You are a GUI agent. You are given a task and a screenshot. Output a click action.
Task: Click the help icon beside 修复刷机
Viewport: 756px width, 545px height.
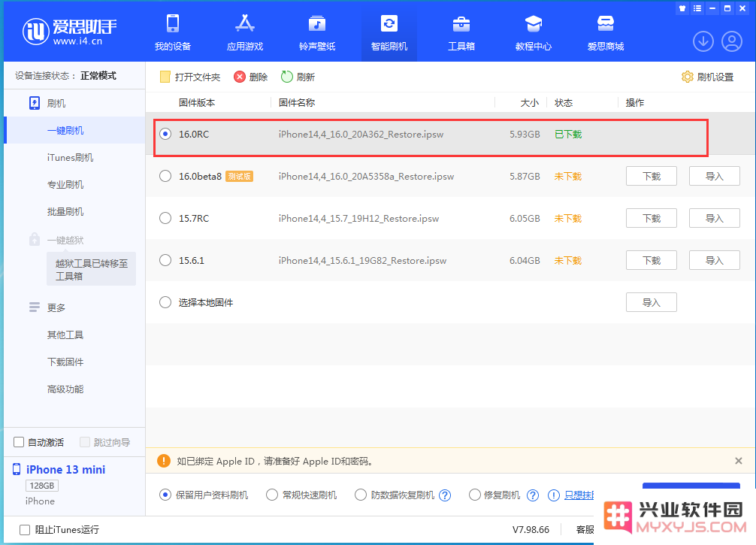(533, 495)
